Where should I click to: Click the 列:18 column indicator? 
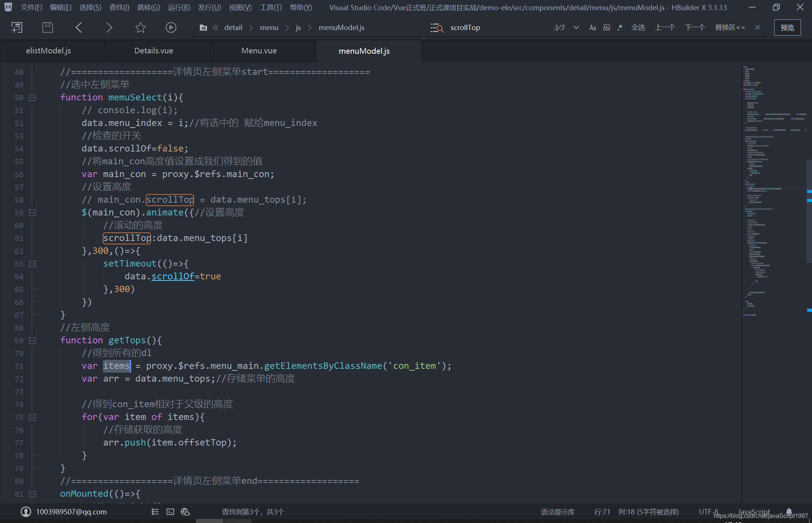tap(648, 512)
